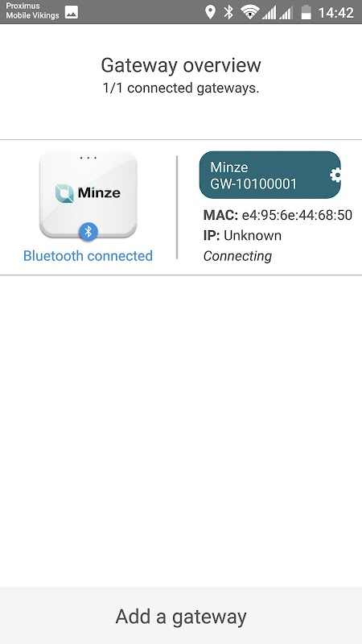Screen dimensions: 362x644
Task: Tap the first cellular signal icon
Action: [269, 12]
